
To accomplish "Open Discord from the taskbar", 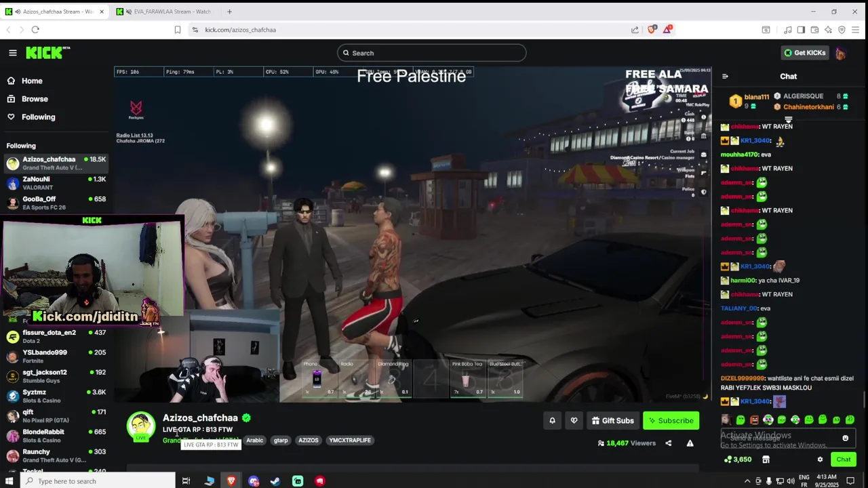I will pos(254,481).
